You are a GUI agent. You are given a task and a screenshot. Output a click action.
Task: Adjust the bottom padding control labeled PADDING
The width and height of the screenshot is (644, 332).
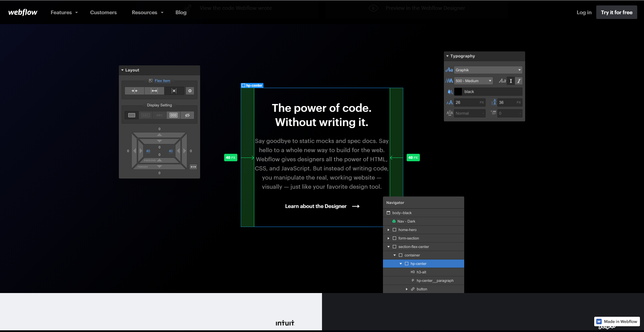pos(159,160)
